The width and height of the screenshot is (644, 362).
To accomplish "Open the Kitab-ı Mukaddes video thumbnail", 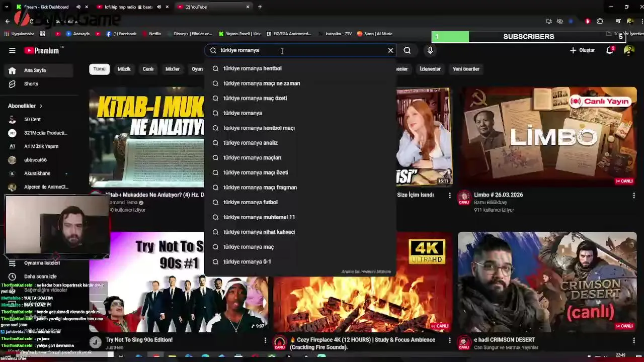I will pyautogui.click(x=147, y=137).
